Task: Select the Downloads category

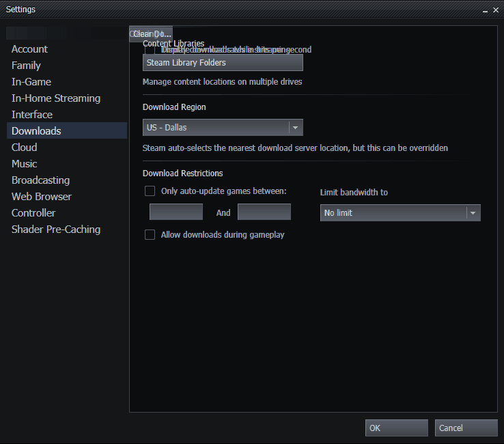Action: 67,130
